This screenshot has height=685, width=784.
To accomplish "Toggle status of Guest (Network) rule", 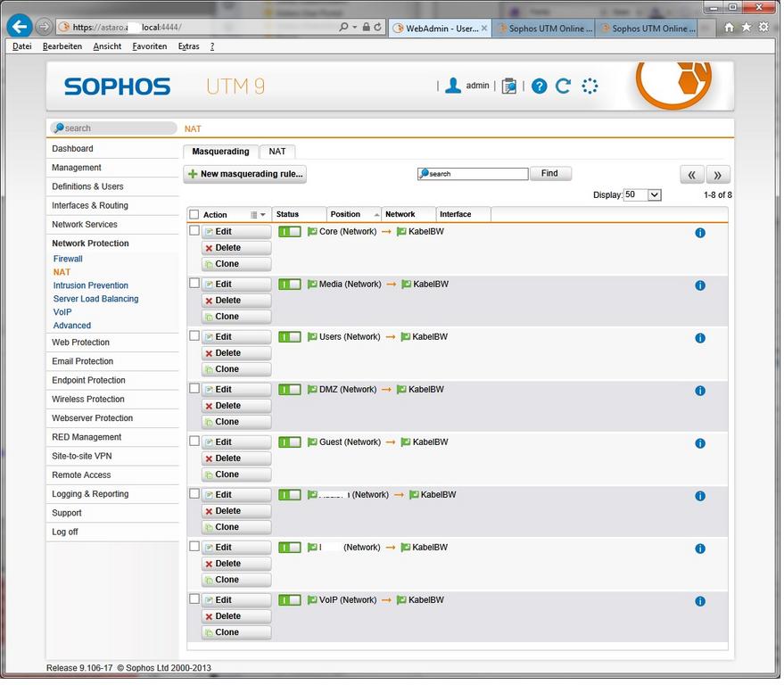I will click(290, 442).
